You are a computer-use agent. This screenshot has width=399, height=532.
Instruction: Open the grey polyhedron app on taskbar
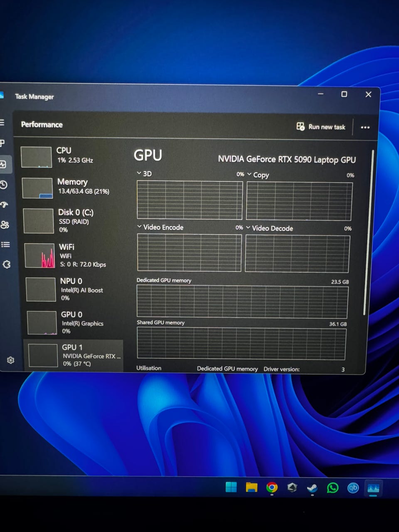pos(292,488)
